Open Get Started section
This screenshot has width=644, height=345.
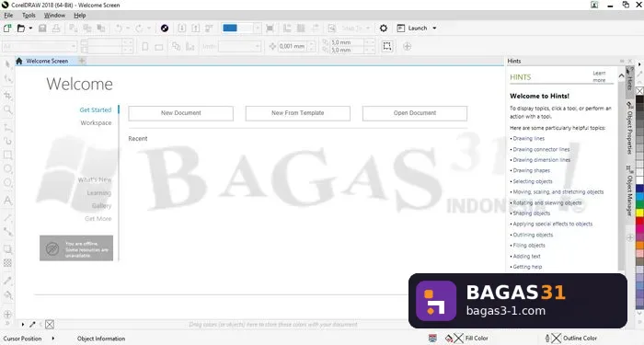click(96, 109)
